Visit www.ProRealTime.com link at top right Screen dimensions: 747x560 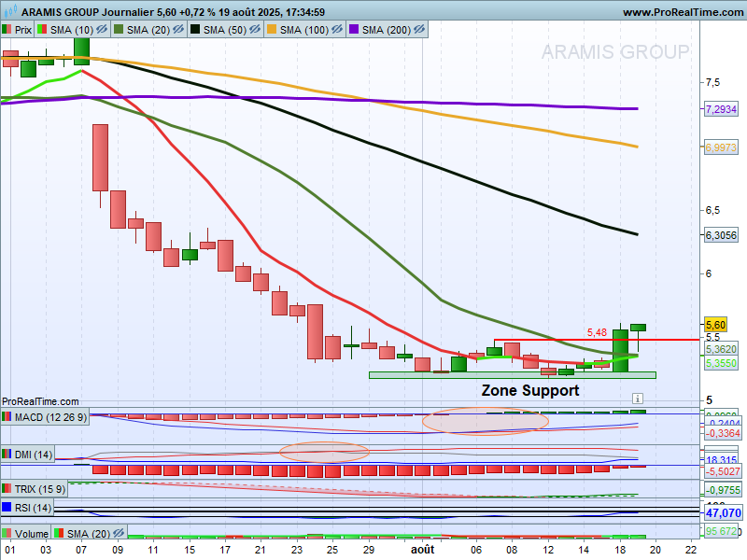(x=683, y=12)
